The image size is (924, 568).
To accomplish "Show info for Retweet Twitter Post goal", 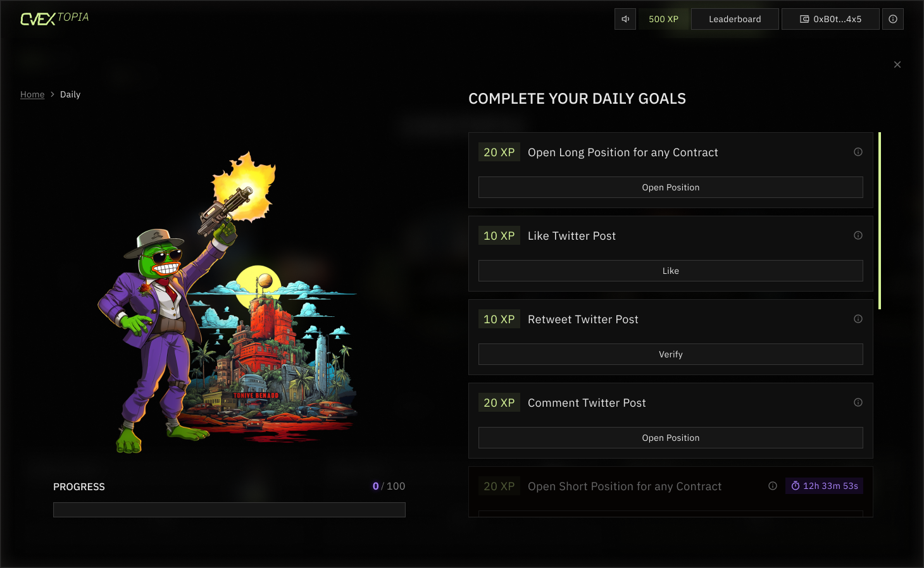I will 858,319.
